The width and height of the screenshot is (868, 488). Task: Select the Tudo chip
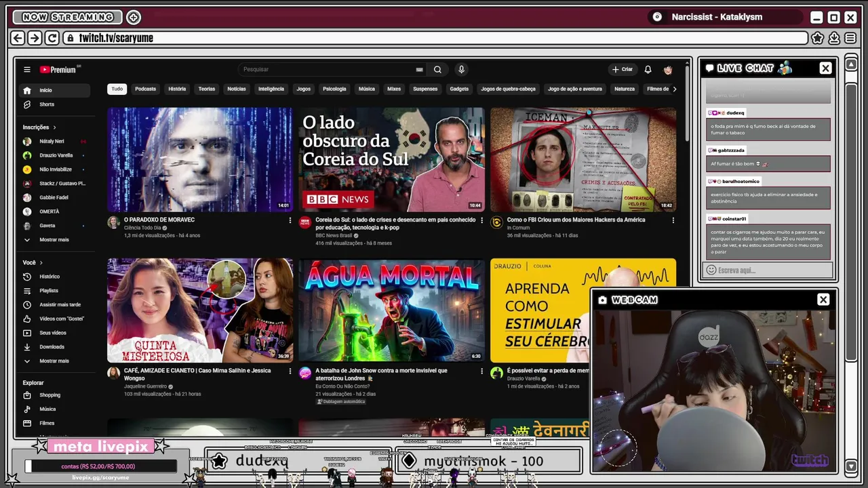pyautogui.click(x=117, y=89)
